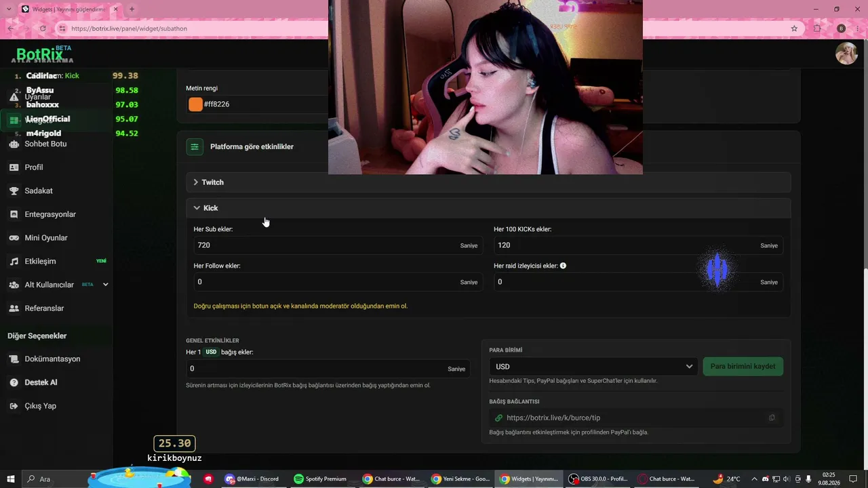Click the Her raid izleyicisi ekler field
This screenshot has width=868, height=488.
[x=638, y=282]
